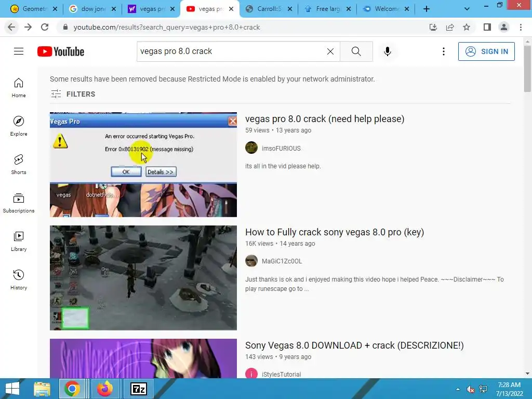The width and height of the screenshot is (532, 399).
Task: Open Chrome profile avatar
Action: [x=504, y=27]
